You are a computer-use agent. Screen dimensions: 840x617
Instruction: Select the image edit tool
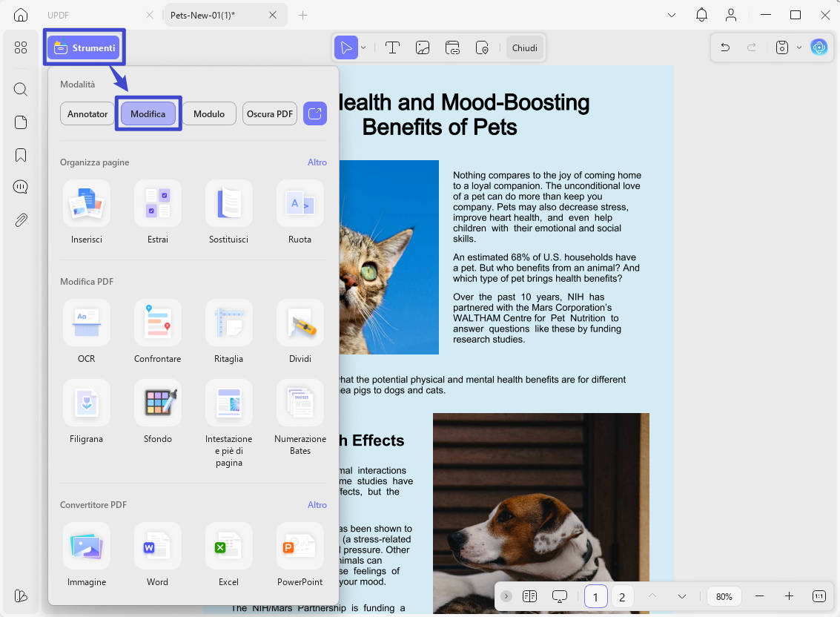pos(423,47)
